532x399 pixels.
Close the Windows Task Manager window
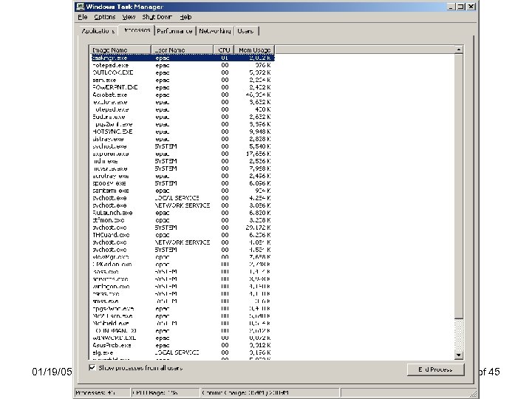click(x=471, y=7)
